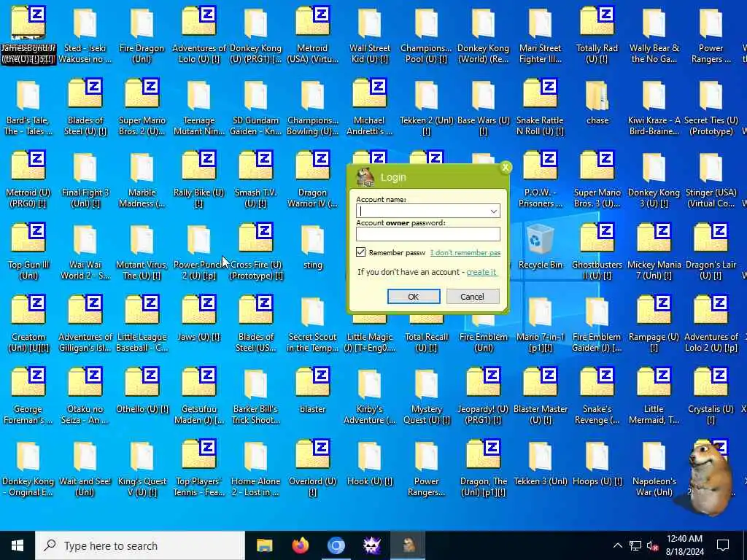The image size is (747, 560).
Task: Select the Rally Bike (U) archive
Action: (x=198, y=179)
